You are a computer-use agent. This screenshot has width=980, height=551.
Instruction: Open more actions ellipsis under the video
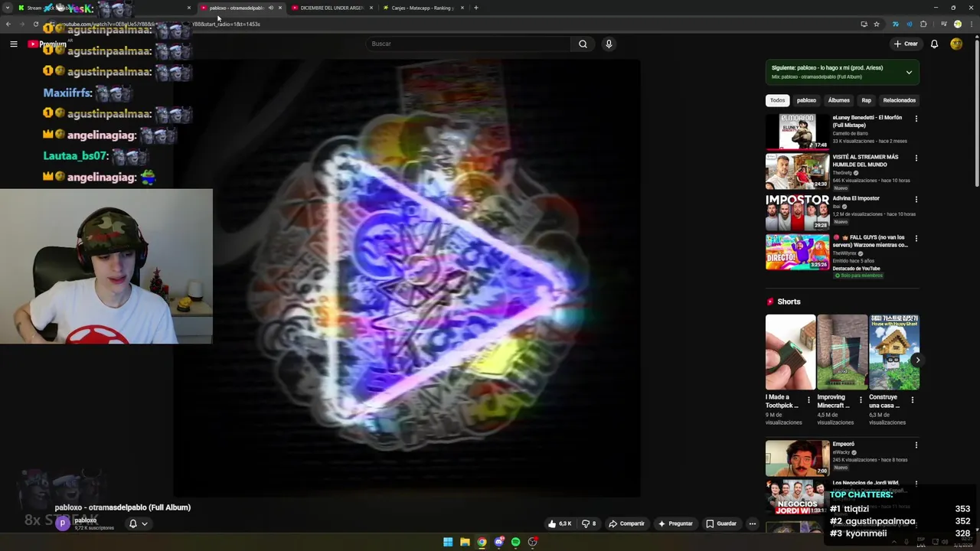[753, 523]
